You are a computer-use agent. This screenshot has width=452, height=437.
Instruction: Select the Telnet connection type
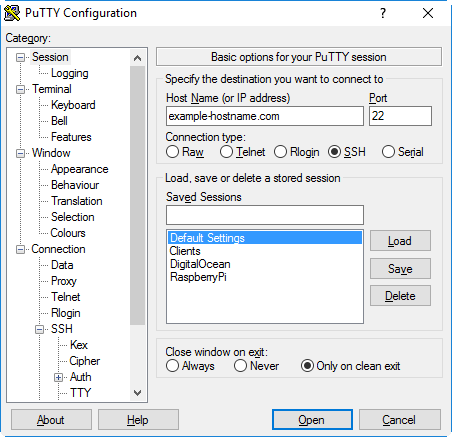tap(226, 152)
